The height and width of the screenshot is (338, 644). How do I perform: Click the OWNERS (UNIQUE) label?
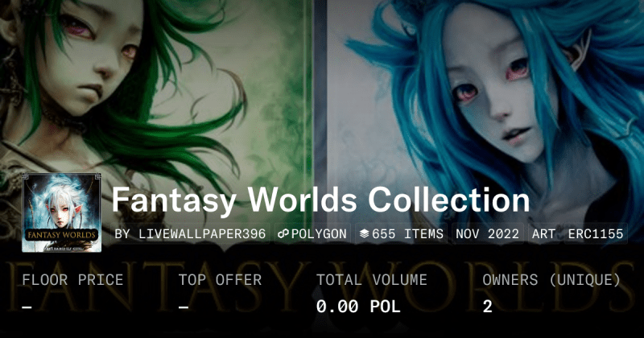pos(551,280)
